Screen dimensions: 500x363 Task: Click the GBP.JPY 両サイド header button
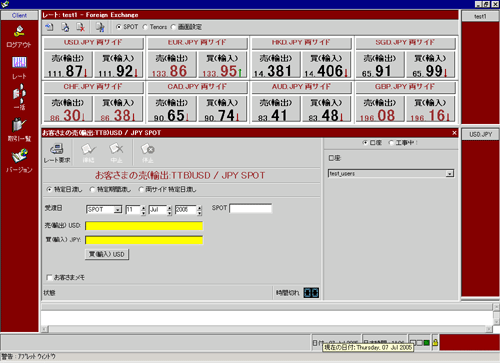pyautogui.click(x=405, y=87)
